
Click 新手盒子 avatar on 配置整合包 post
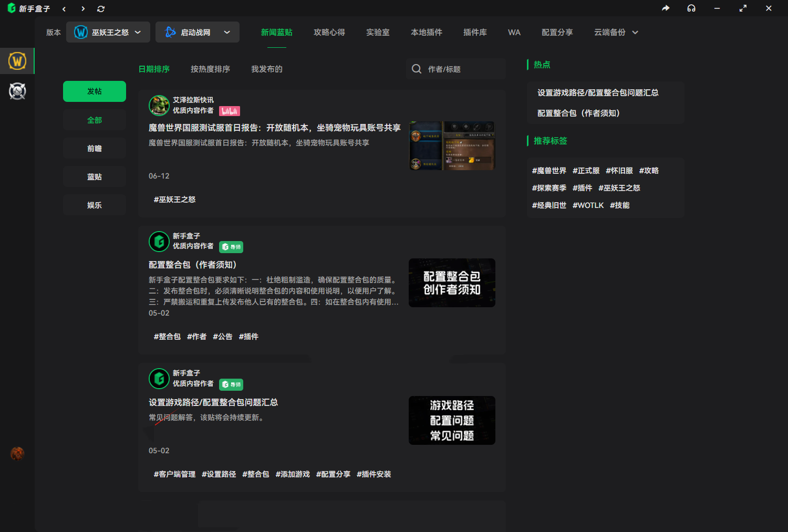[x=159, y=242]
